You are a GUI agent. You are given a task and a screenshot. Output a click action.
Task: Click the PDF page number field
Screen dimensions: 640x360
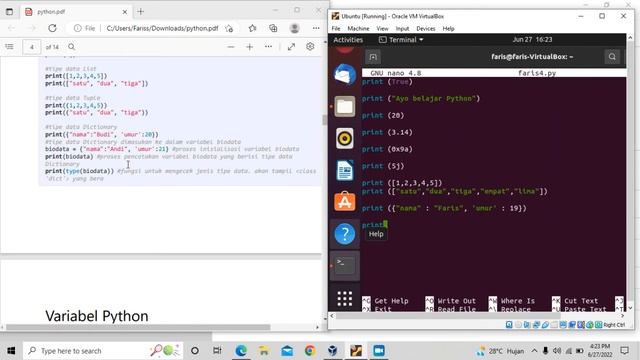tap(31, 47)
